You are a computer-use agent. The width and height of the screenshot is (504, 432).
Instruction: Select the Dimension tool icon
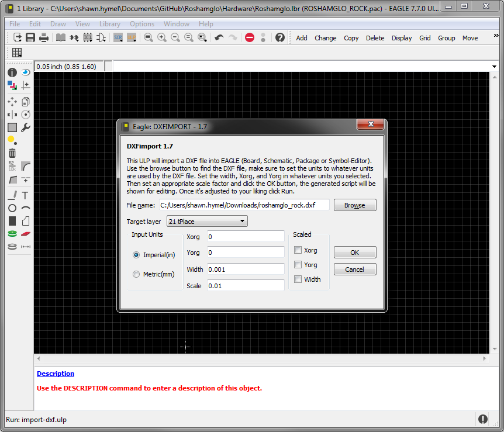26,247
